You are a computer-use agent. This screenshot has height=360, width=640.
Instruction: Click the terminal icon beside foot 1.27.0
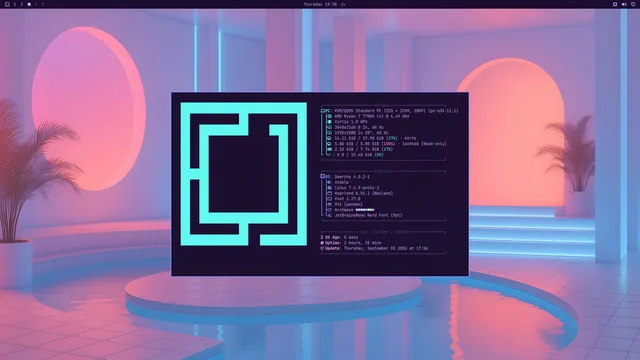[329, 199]
